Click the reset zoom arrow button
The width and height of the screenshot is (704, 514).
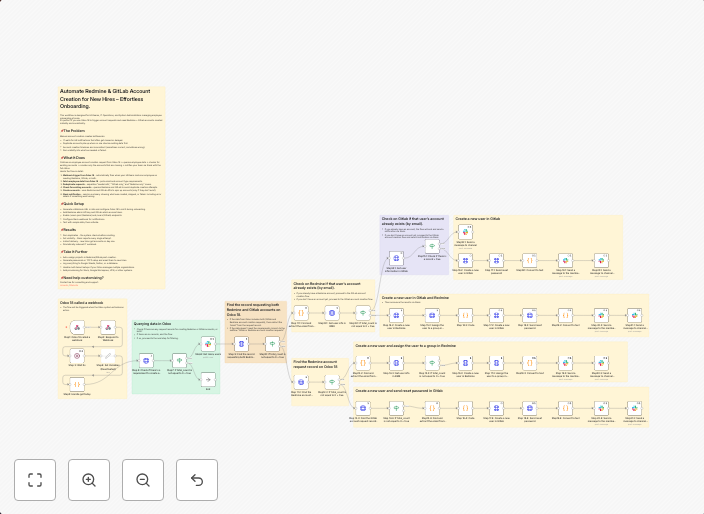tap(197, 480)
